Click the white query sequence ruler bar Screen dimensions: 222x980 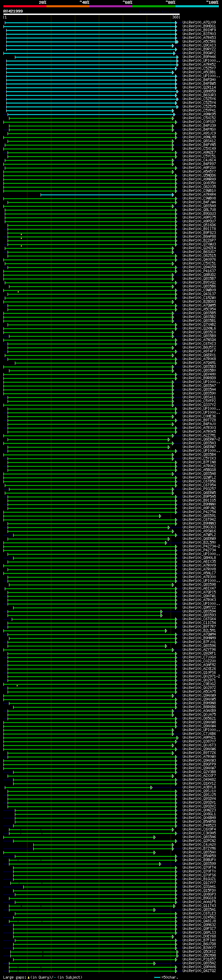(x=92, y=15)
